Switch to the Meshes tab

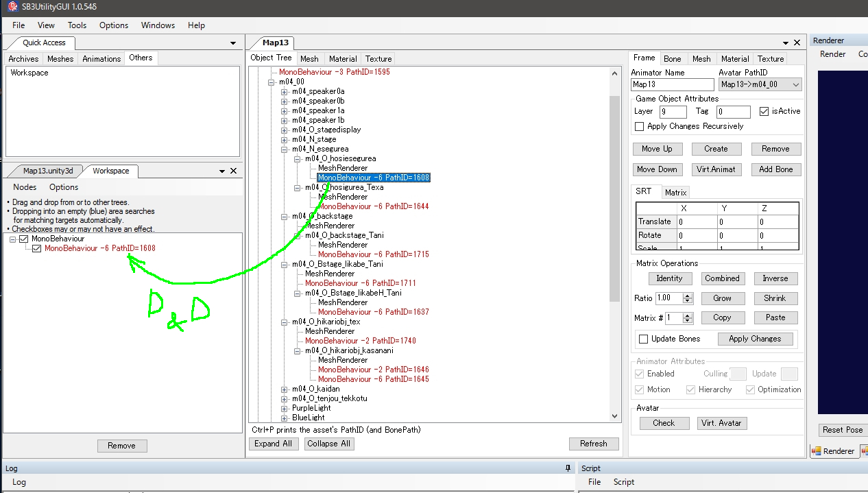60,59
